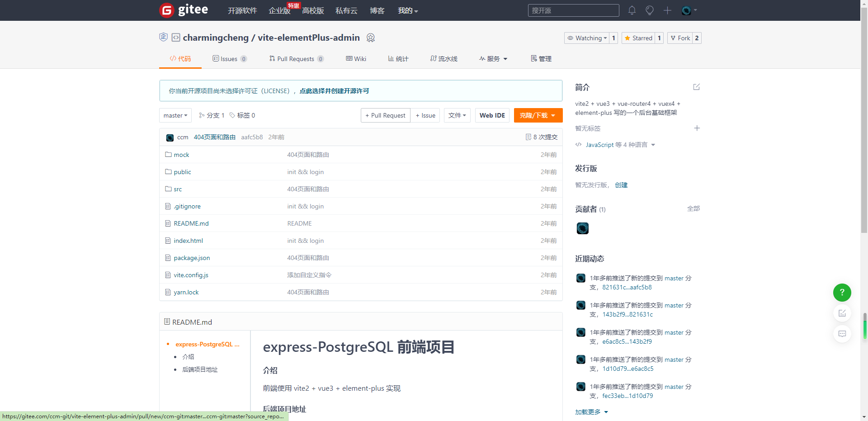Open the notifications bell icon
Screen dimensions: 868x421
pos(632,10)
